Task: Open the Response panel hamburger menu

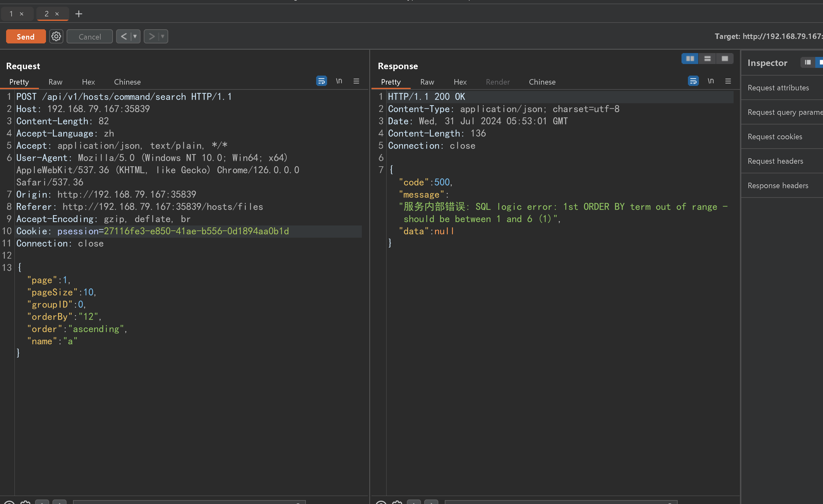Action: 728,81
